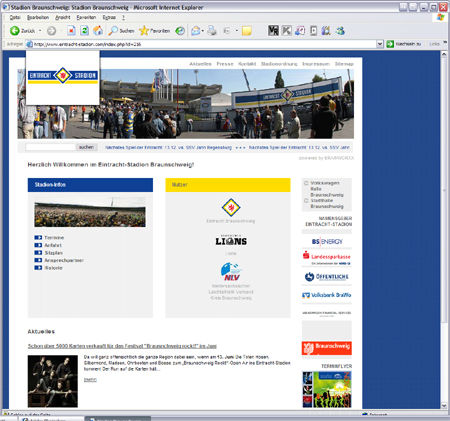The height and width of the screenshot is (421, 450).
Task: Open the Braunschweig rockt festival news headline
Action: click(x=122, y=346)
